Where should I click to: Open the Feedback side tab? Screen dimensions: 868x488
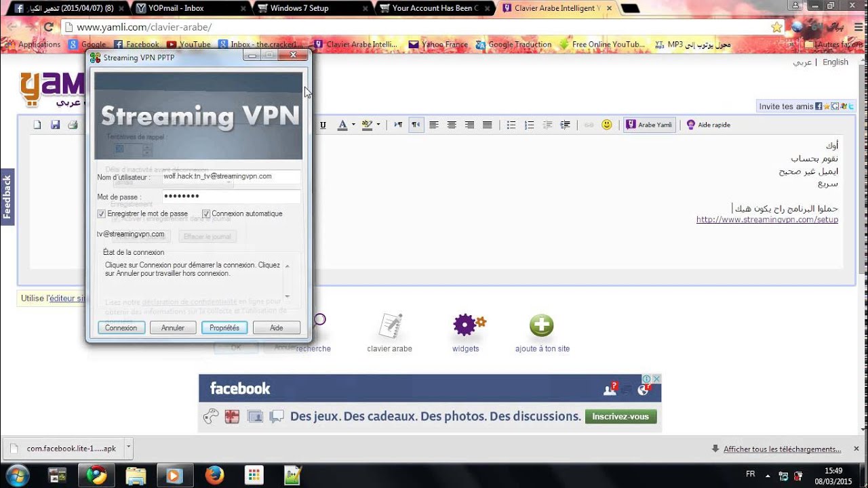(7, 197)
